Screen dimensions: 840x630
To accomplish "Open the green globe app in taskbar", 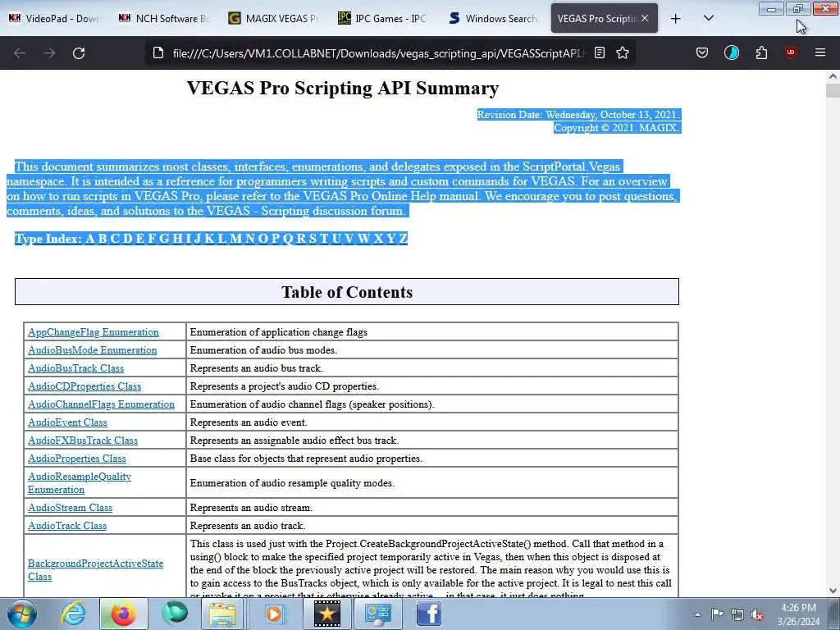I will (x=175, y=614).
